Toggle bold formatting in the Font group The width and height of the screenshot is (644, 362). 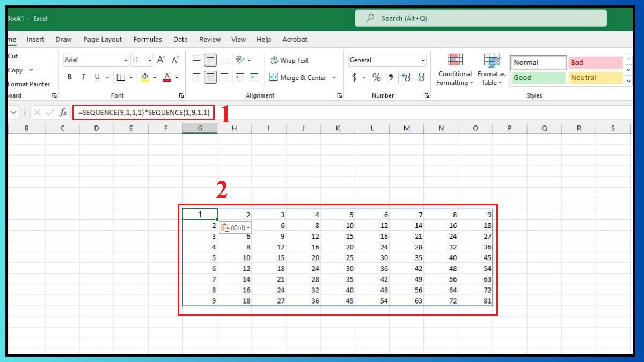(70, 77)
